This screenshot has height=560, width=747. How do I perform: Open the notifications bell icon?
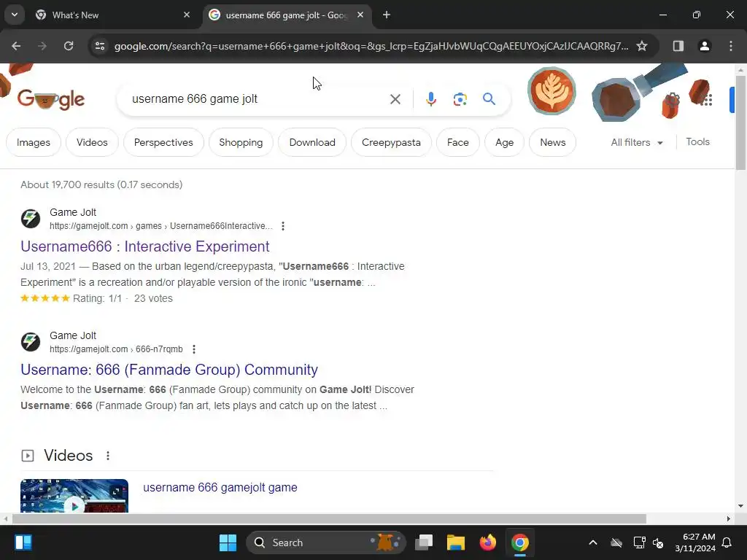pos(727,542)
